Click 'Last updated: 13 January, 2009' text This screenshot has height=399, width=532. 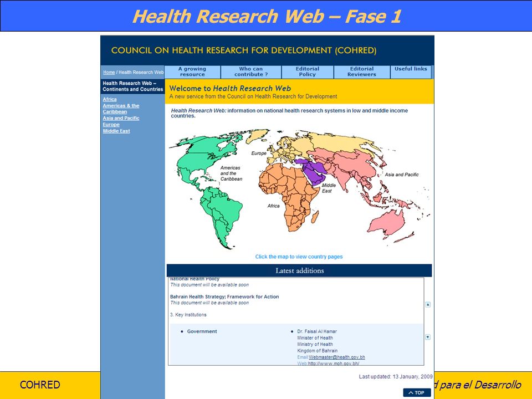coord(396,377)
